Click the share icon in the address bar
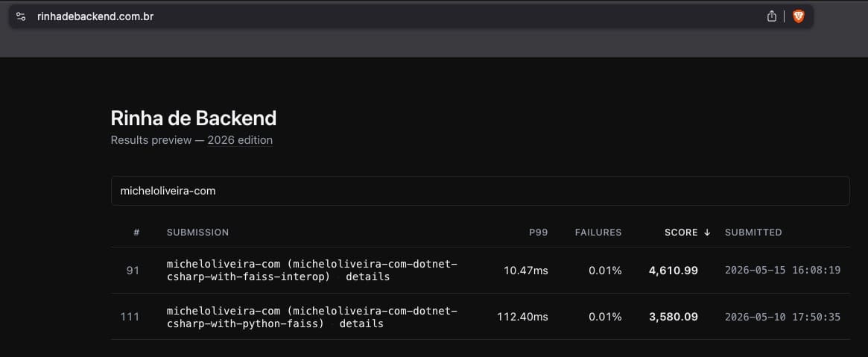 (x=772, y=16)
